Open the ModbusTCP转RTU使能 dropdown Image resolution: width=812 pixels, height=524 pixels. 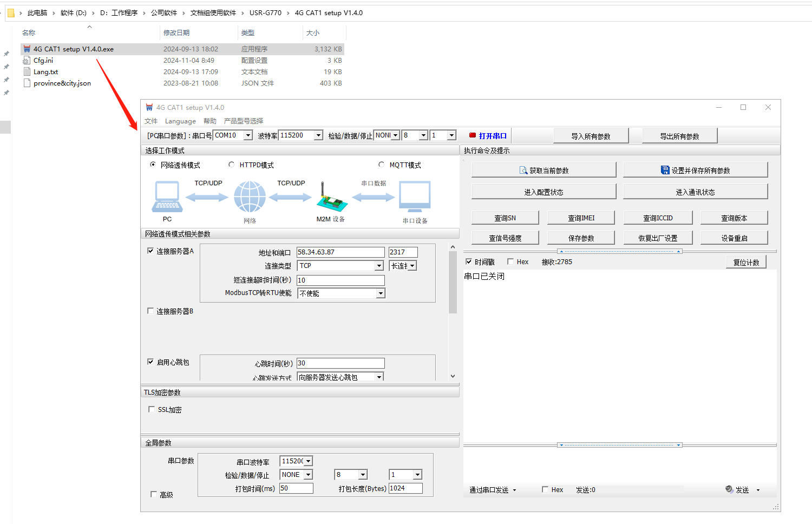381,293
